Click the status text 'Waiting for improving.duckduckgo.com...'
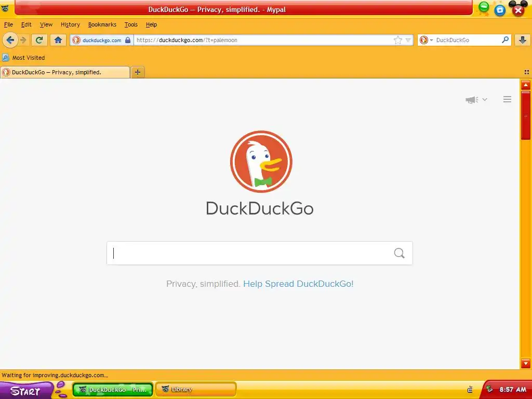This screenshot has width=532, height=399. (55, 375)
